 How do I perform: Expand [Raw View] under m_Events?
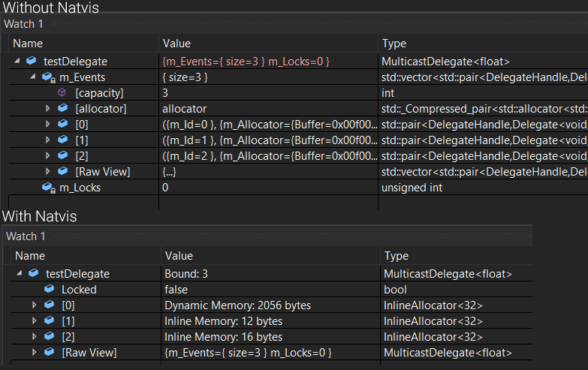pyautogui.click(x=47, y=171)
